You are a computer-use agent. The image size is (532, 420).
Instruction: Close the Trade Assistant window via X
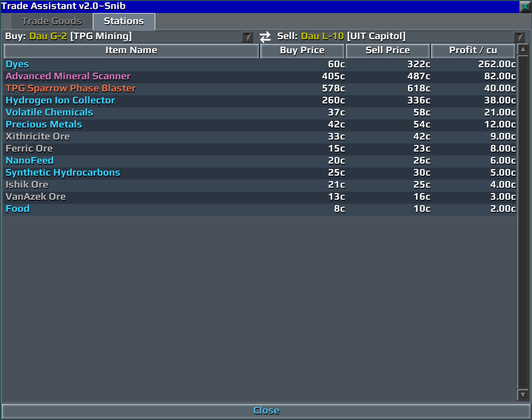click(525, 7)
